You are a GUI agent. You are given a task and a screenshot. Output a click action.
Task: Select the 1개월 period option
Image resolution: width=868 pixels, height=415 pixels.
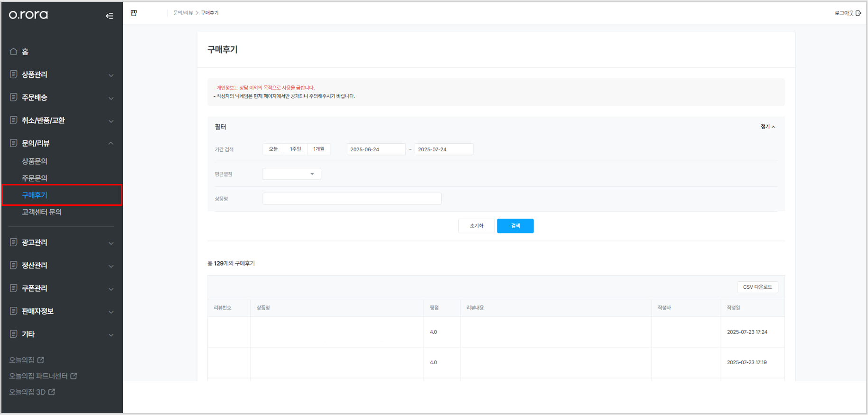(319, 149)
